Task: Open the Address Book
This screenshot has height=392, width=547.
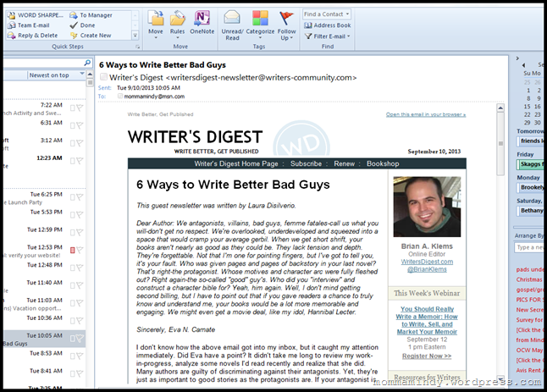Action: (x=327, y=25)
